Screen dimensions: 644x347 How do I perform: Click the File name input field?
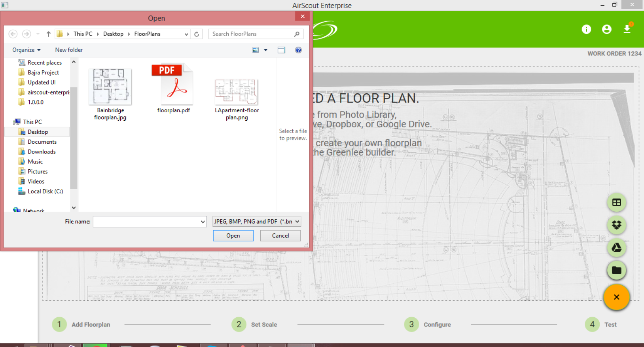tap(150, 221)
